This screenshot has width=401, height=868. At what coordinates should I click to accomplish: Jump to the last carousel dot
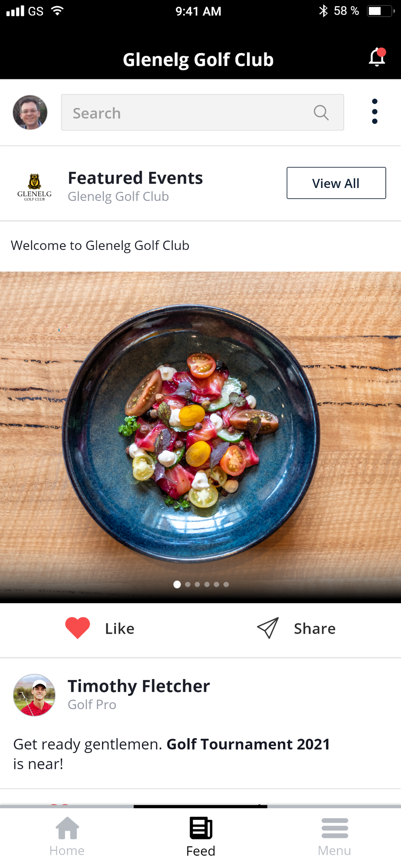(226, 584)
